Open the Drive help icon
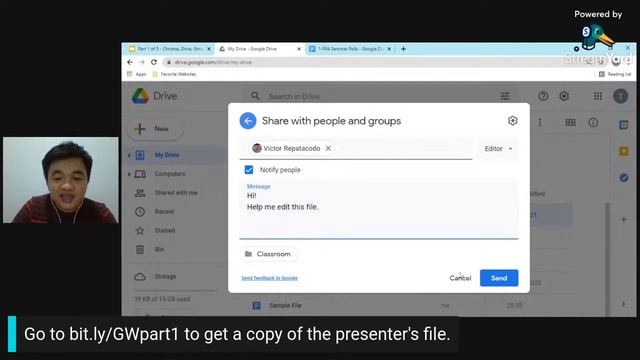Viewport: 640px width, 360px height. 543,96
